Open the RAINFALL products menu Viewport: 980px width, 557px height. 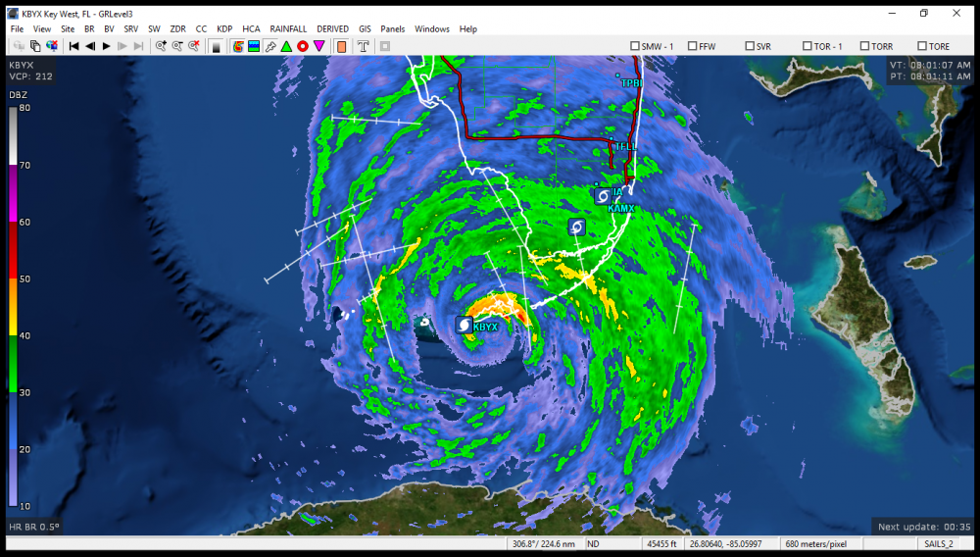(288, 29)
